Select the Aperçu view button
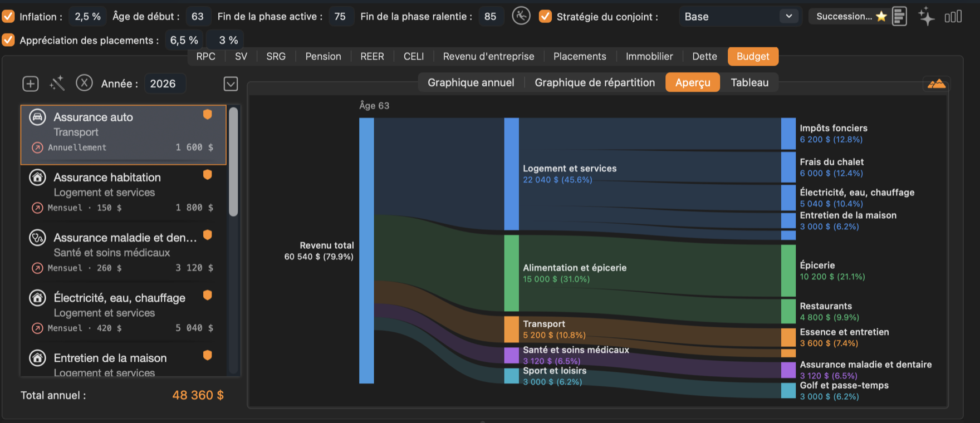 693,82
